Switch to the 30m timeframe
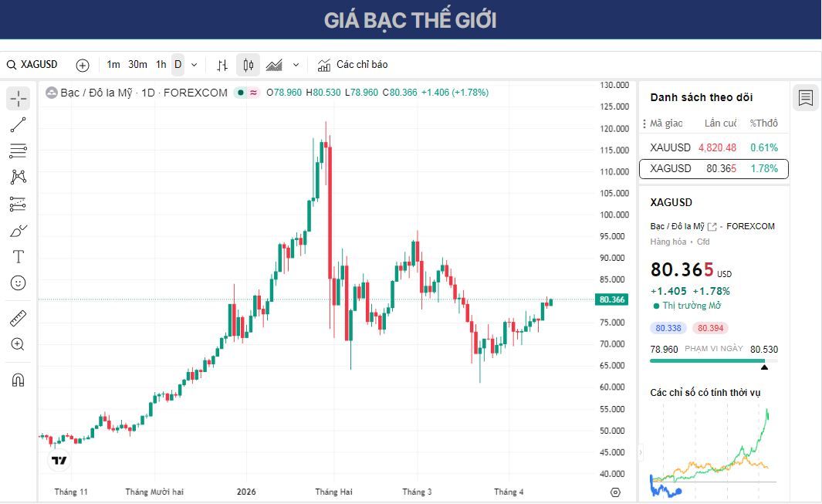This screenshot has height=504, width=822. coord(137,65)
